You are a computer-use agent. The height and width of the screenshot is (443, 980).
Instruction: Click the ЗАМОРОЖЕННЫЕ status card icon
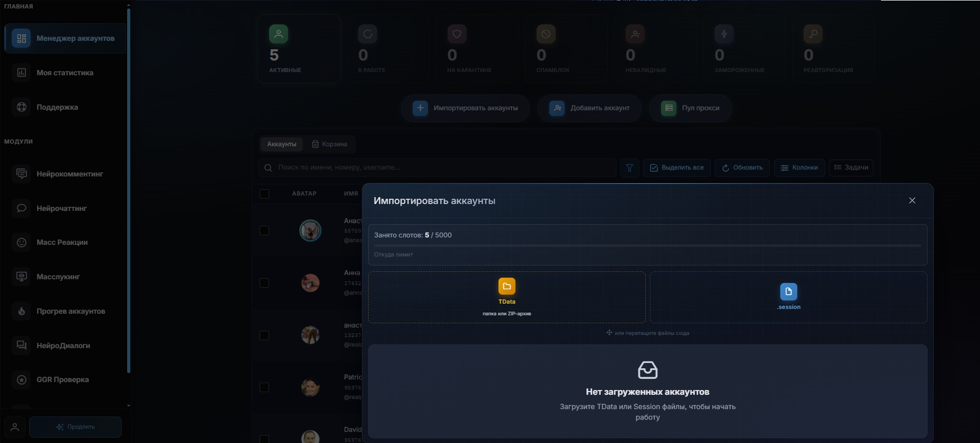724,34
